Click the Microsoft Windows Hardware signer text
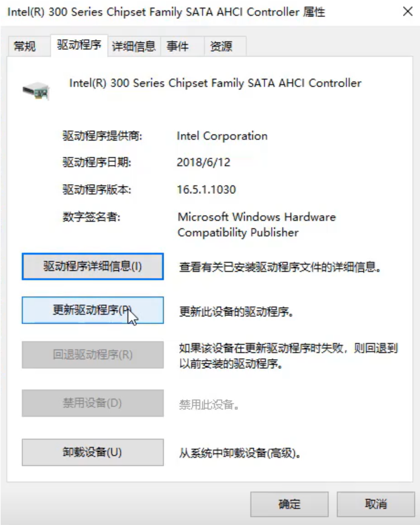Viewport: 420px width, 525px height. (x=256, y=217)
